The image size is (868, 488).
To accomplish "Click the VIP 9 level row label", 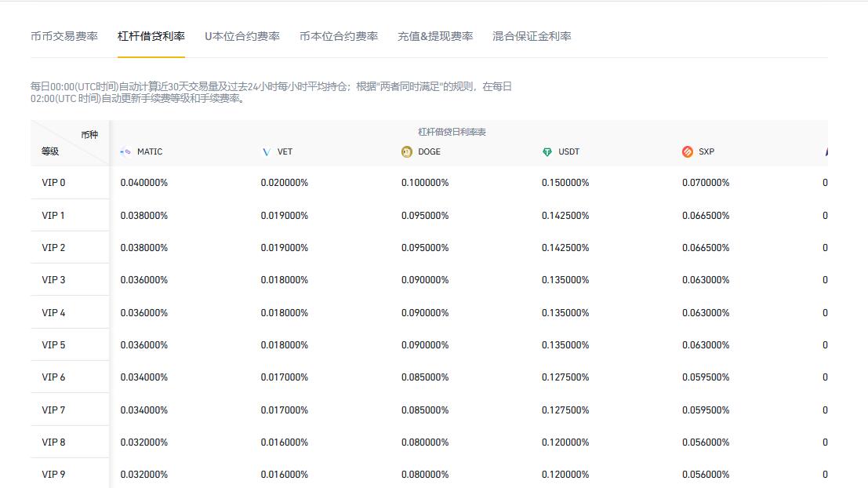I will click(x=53, y=475).
